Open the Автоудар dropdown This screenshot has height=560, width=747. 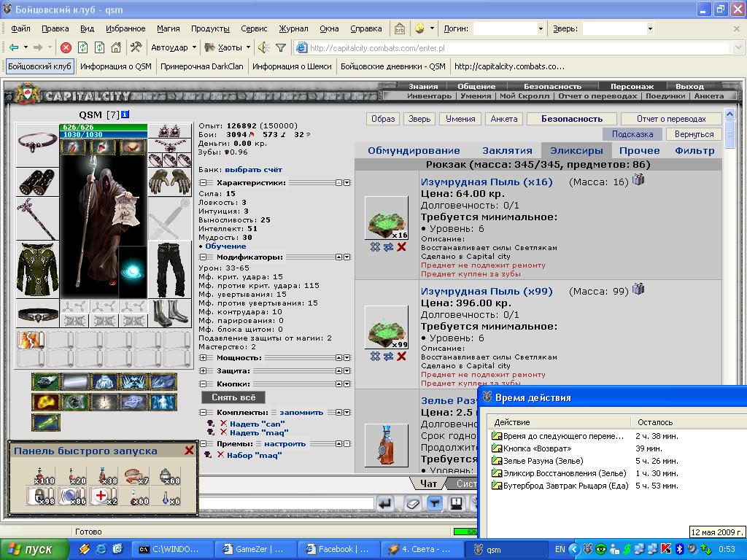[194, 47]
